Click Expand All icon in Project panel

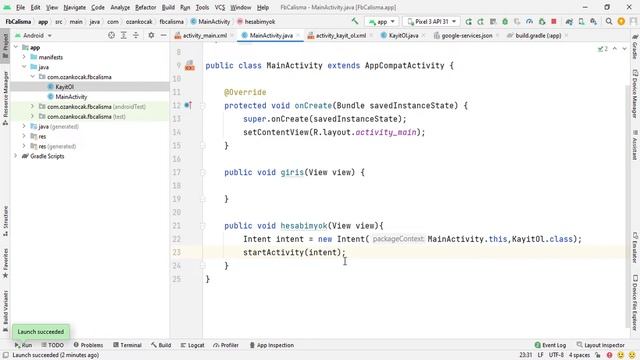[124, 36]
